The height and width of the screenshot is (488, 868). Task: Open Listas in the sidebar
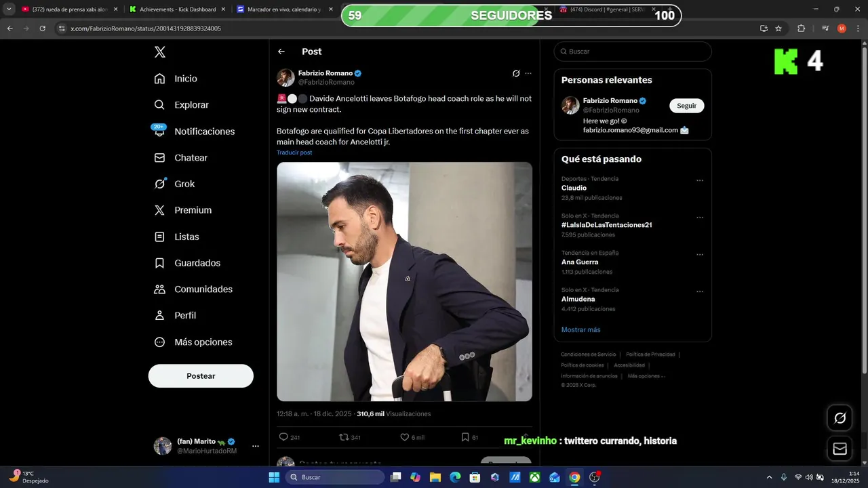click(176, 237)
